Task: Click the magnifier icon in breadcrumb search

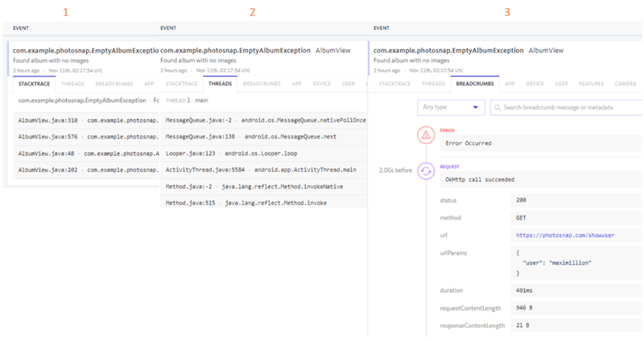Action: 498,107
